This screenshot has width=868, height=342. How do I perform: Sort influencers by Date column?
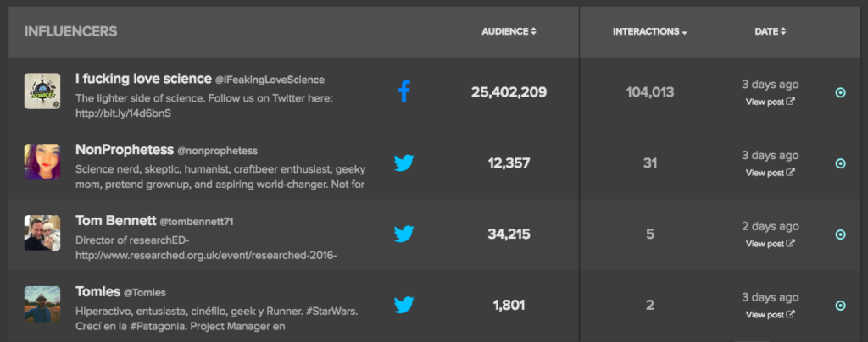click(x=770, y=32)
